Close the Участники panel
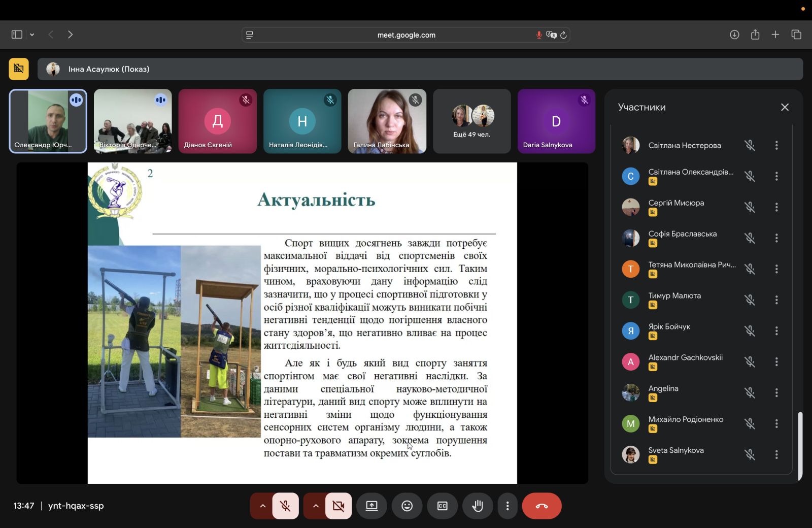The width and height of the screenshot is (812, 528). click(x=785, y=107)
